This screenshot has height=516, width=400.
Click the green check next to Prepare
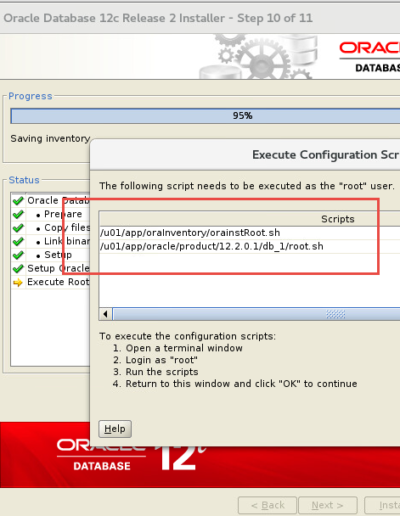[x=18, y=214]
